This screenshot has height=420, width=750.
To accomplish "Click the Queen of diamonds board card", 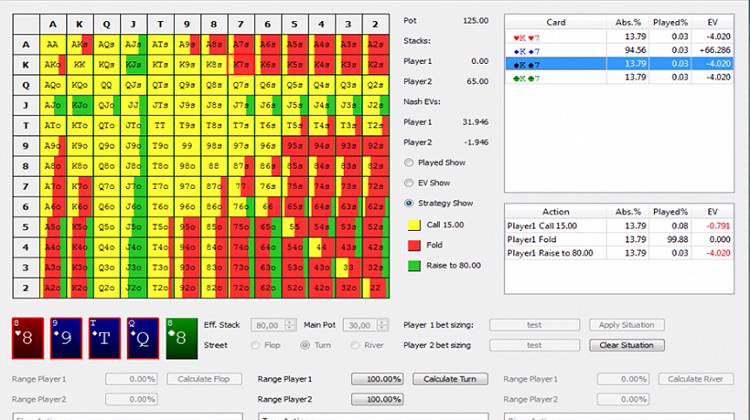I will [x=136, y=338].
